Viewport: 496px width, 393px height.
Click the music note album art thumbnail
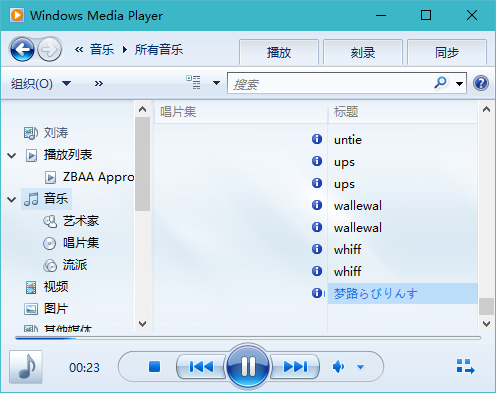pyautogui.click(x=26, y=367)
